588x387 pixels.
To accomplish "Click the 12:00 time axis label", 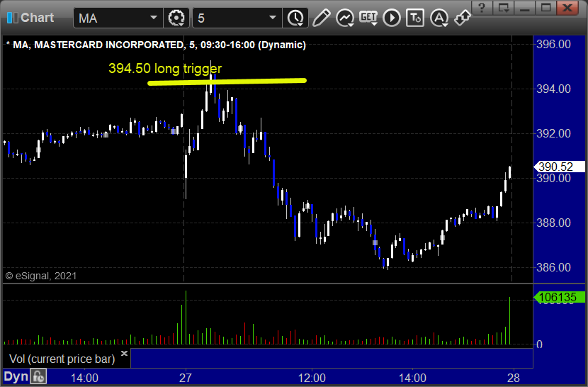I will [312, 378].
